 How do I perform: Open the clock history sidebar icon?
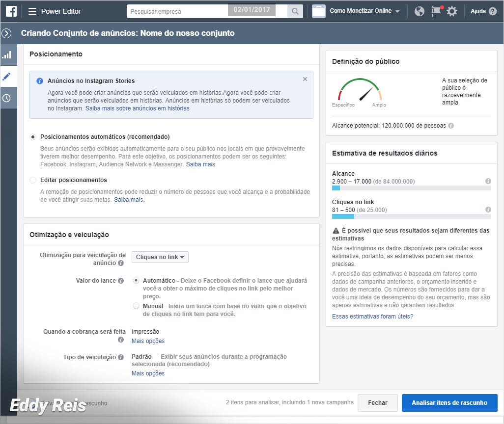tap(6, 98)
